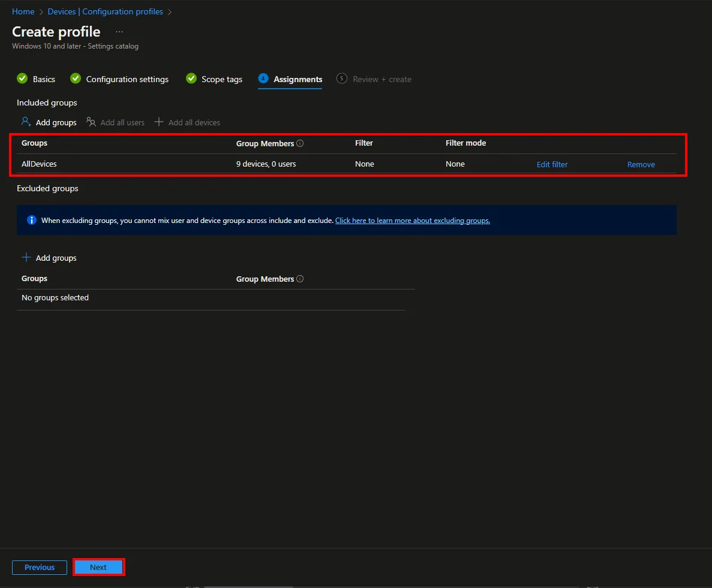
Task: Go to Home breadcrumb
Action: point(23,12)
